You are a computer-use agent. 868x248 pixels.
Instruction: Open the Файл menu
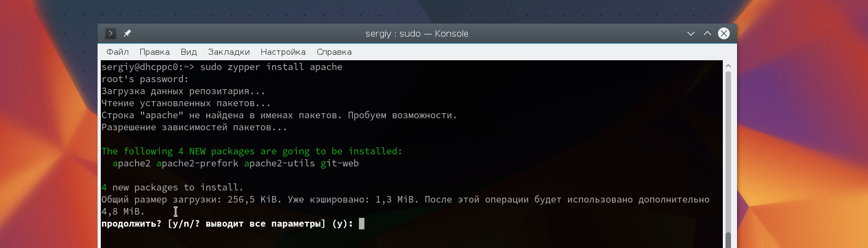click(117, 52)
